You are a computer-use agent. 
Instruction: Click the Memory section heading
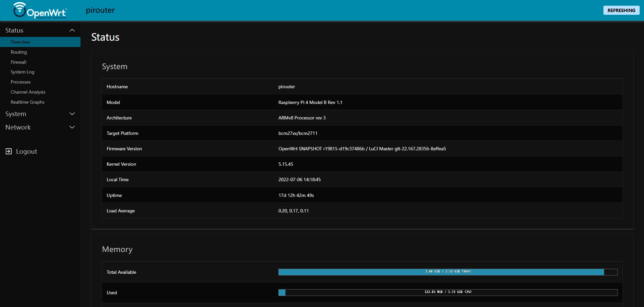point(117,249)
